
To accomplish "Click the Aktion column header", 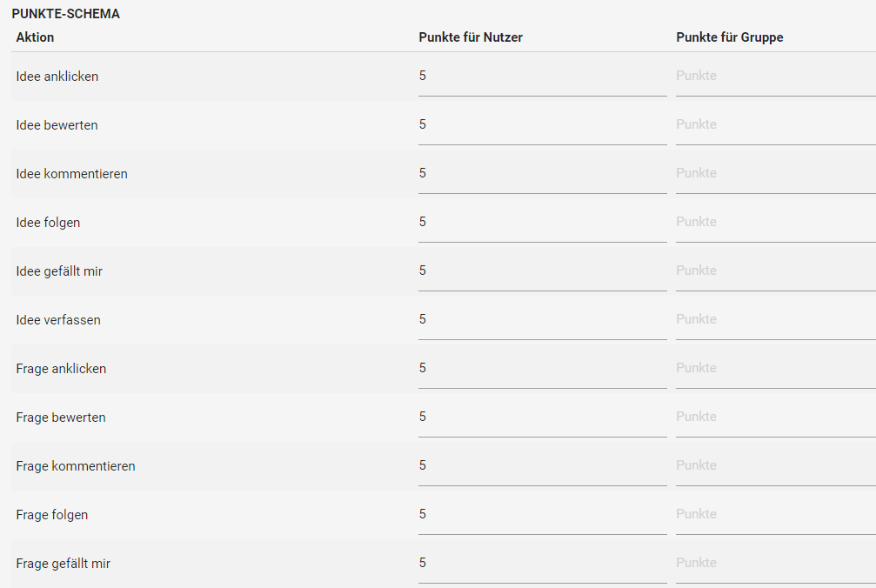I will tap(35, 37).
